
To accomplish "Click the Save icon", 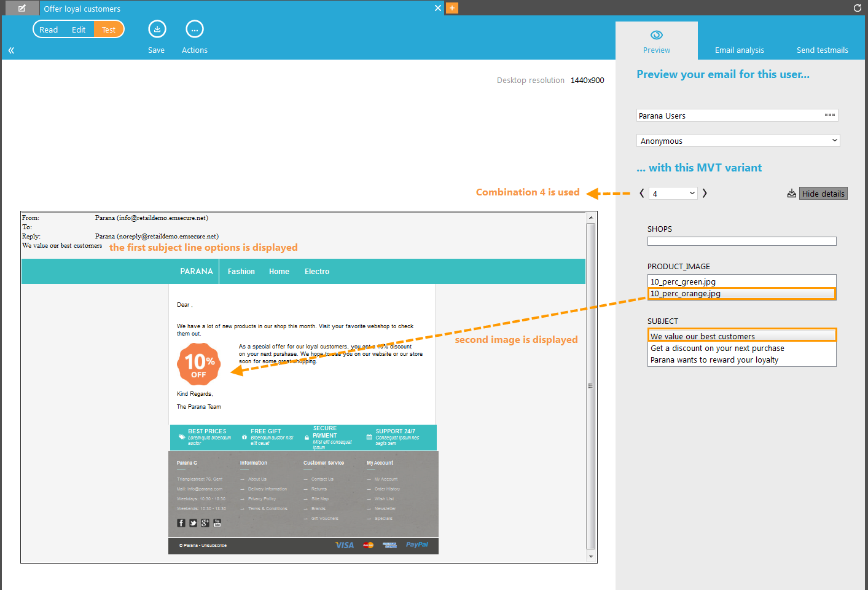I will coord(157,29).
